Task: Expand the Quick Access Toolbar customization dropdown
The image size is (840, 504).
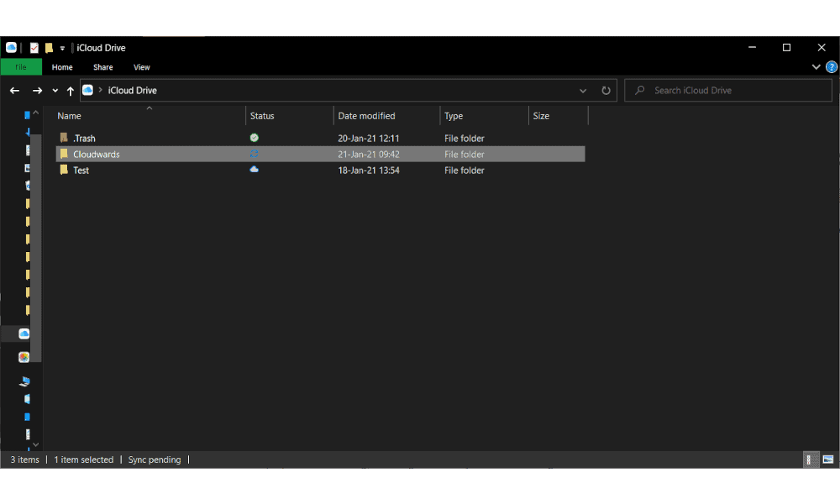Action: pos(62,48)
